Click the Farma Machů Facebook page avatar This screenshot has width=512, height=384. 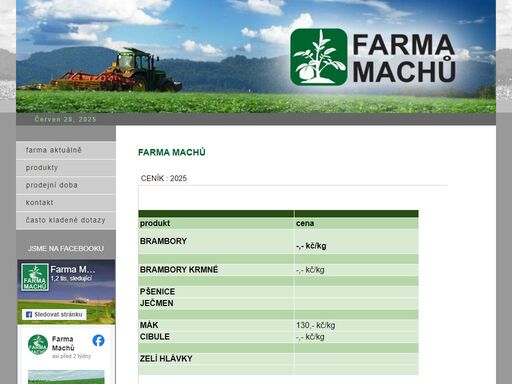pyautogui.click(x=35, y=277)
